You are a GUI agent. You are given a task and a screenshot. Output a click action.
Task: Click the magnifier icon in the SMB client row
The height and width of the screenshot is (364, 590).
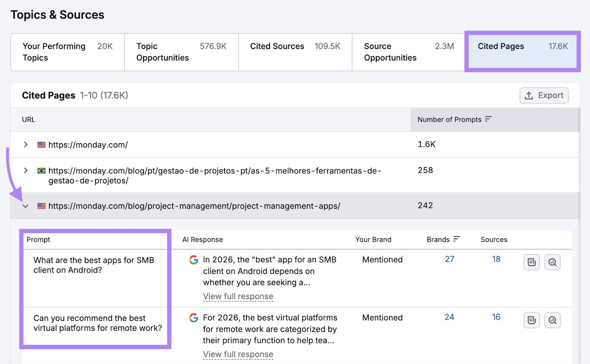tap(552, 262)
